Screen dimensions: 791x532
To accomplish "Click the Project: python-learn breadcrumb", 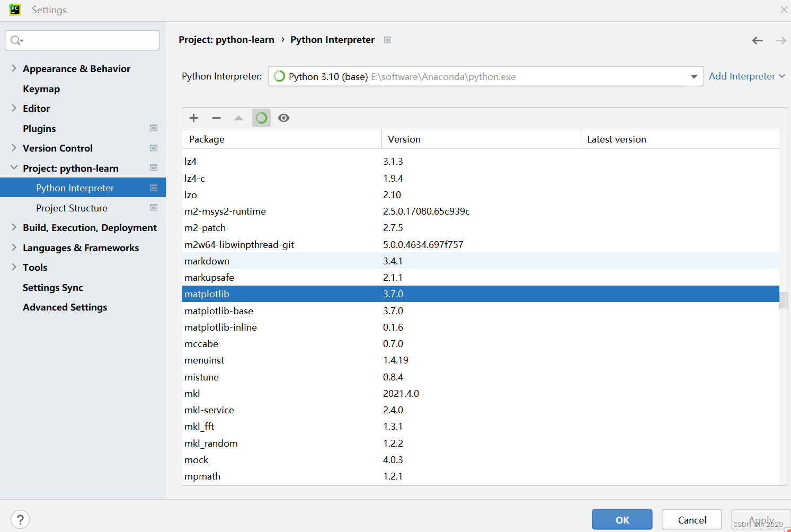I will click(226, 40).
